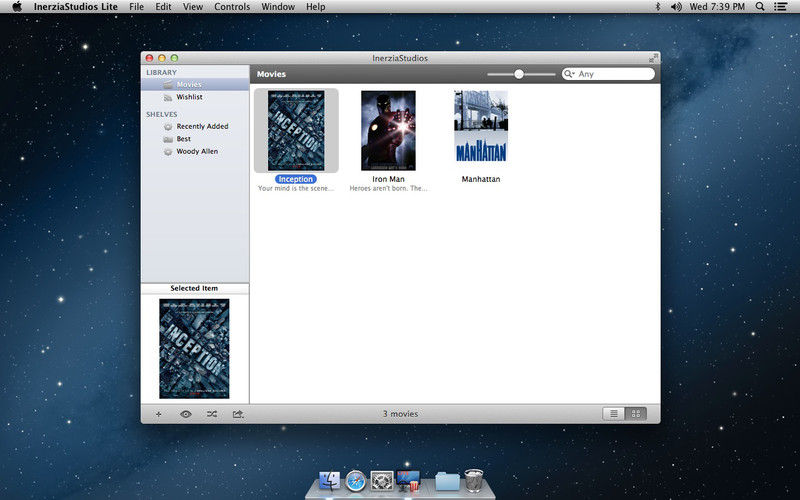The height and width of the screenshot is (500, 800).
Task: Select Movies in the Library sidebar
Action: click(195, 84)
